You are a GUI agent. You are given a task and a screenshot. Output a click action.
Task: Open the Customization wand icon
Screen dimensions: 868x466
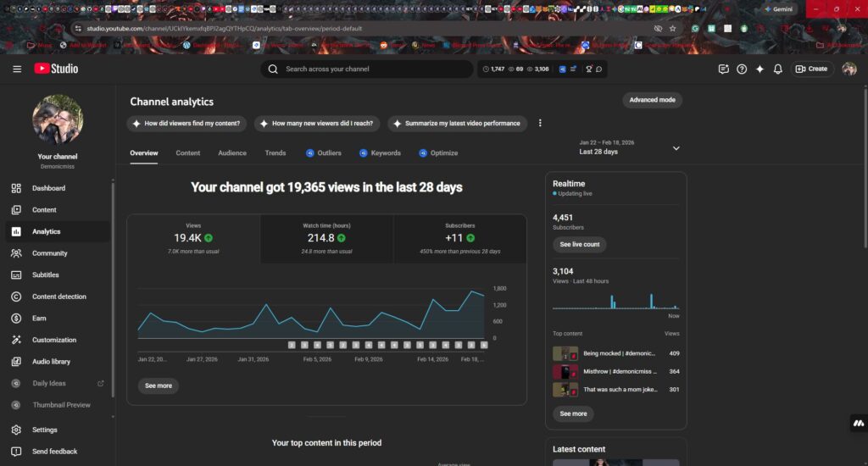point(16,340)
